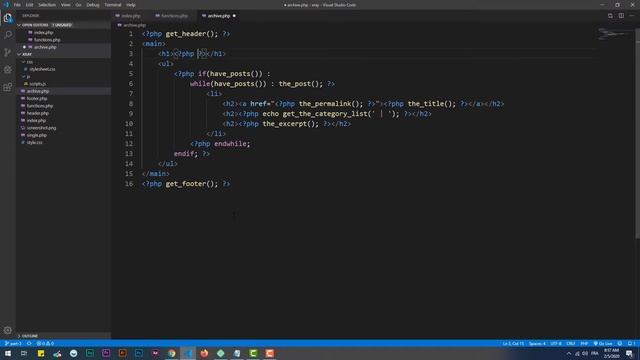Open stylesheet.css in css folder
640x360 pixels.
tap(42, 69)
